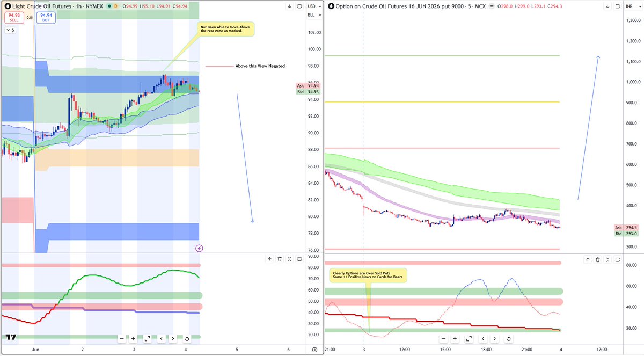
Task: Click the move pane down arrow on right chart
Action: [608, 6]
